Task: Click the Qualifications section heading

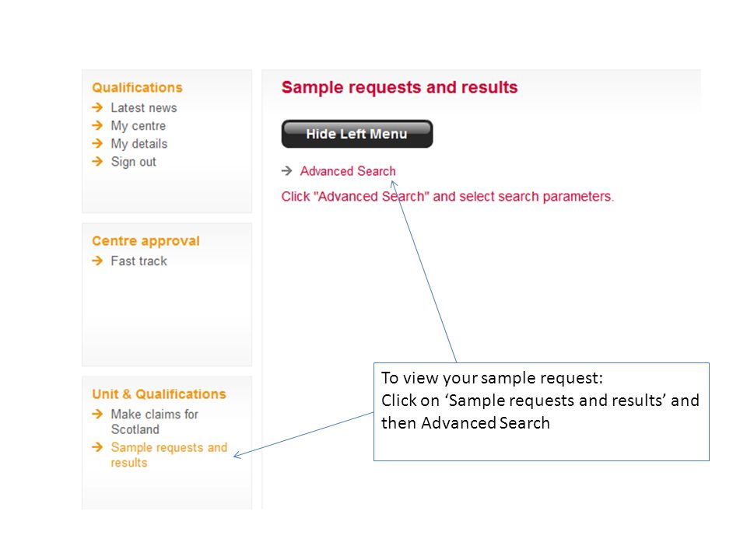Action: point(137,88)
